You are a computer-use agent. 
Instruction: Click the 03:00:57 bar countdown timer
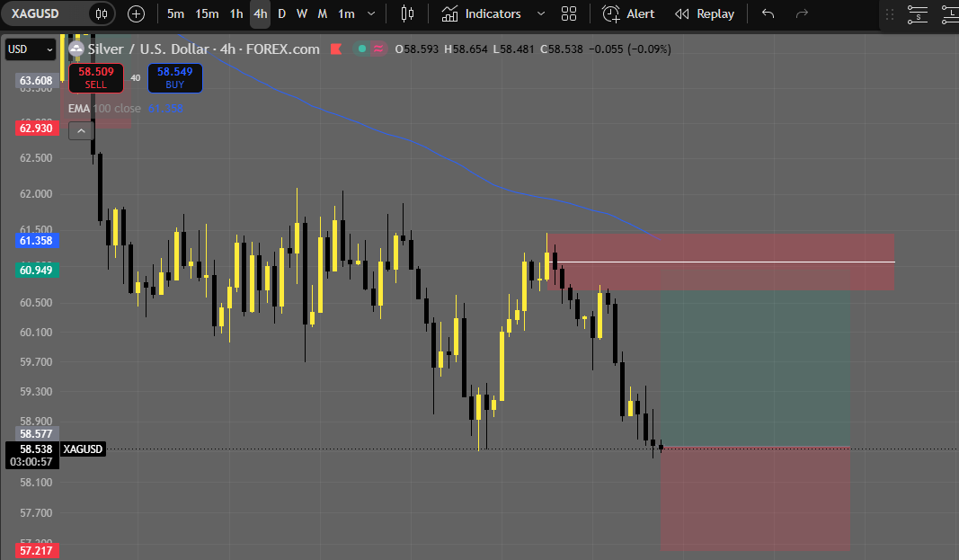tap(31, 462)
